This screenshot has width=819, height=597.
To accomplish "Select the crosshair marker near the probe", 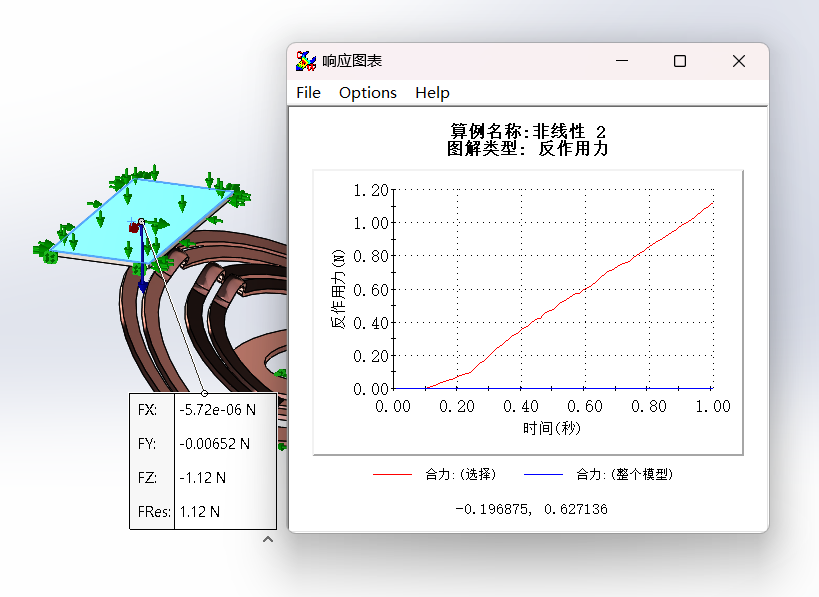I will 131,220.
